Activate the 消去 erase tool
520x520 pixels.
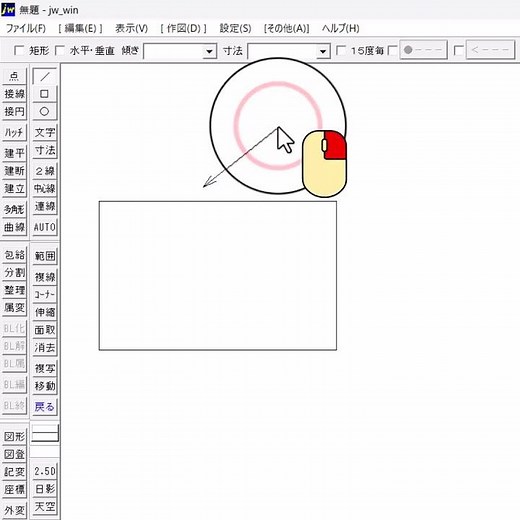(45, 348)
